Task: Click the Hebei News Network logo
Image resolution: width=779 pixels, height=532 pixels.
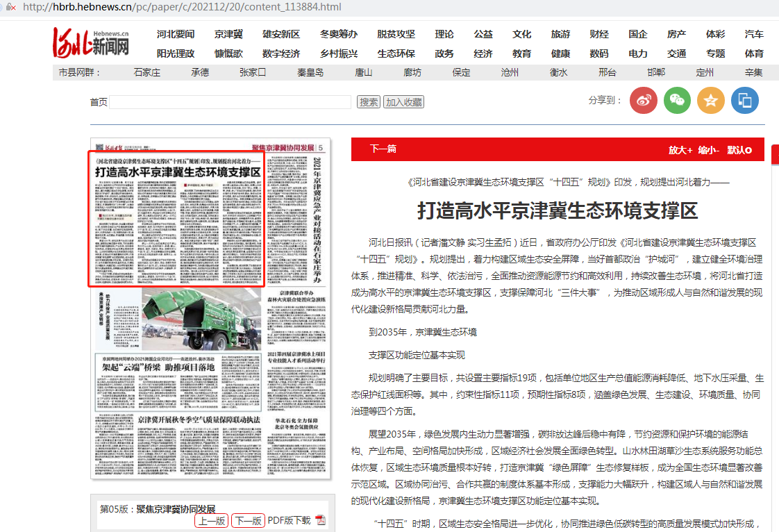Action: coord(92,43)
